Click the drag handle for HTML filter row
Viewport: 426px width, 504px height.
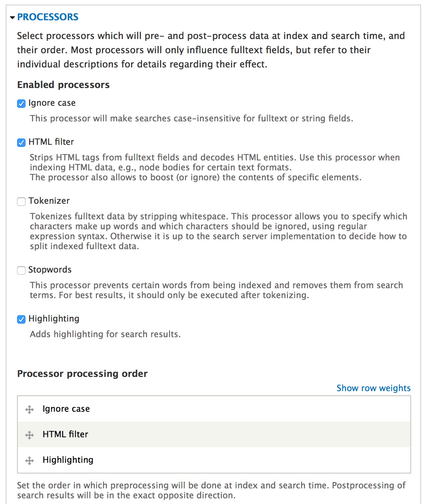tap(29, 435)
